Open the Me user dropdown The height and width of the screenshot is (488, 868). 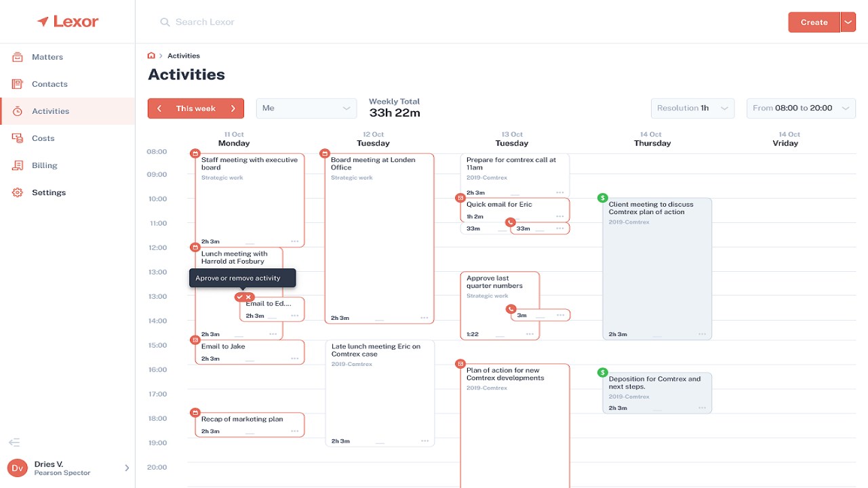click(306, 108)
